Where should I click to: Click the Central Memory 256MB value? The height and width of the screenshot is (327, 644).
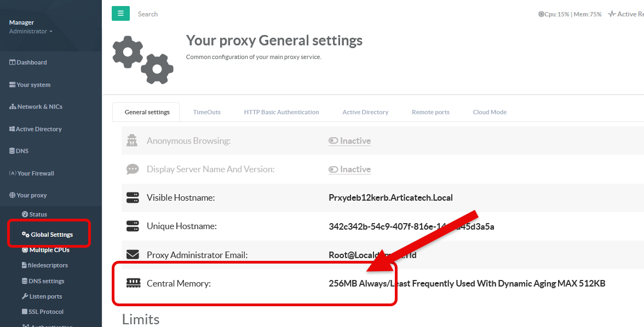tap(467, 283)
